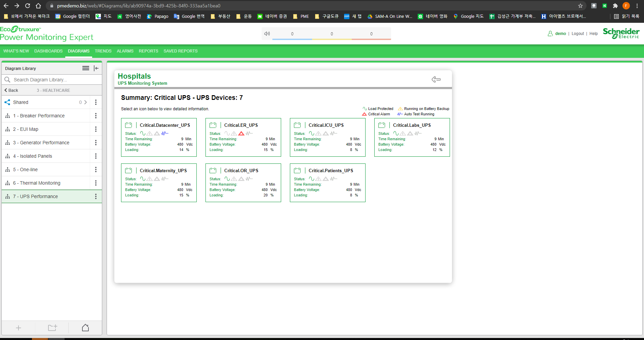Open the Papago bookmark
This screenshot has height=340, width=644.
click(157, 16)
